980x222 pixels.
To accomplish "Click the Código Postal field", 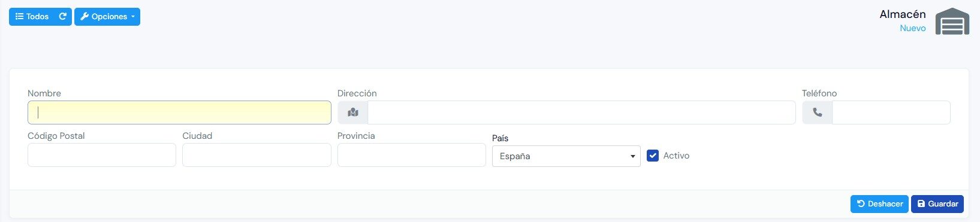I will [x=102, y=156].
